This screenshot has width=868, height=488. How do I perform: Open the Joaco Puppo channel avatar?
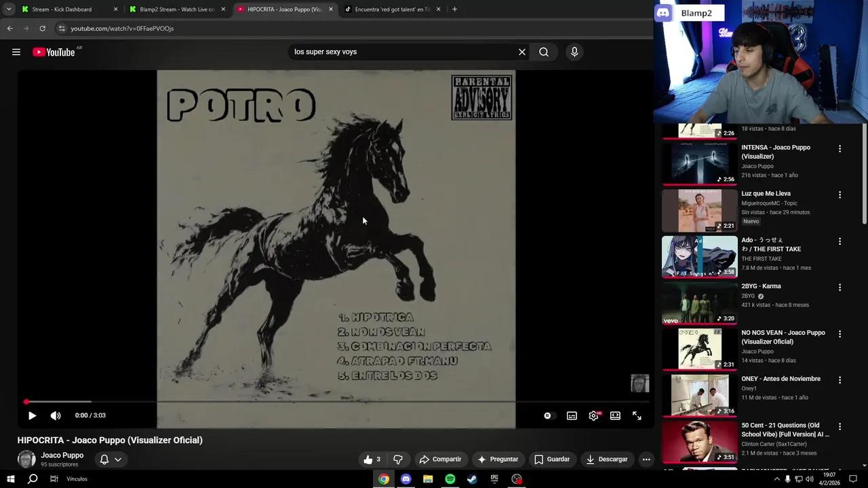click(26, 459)
